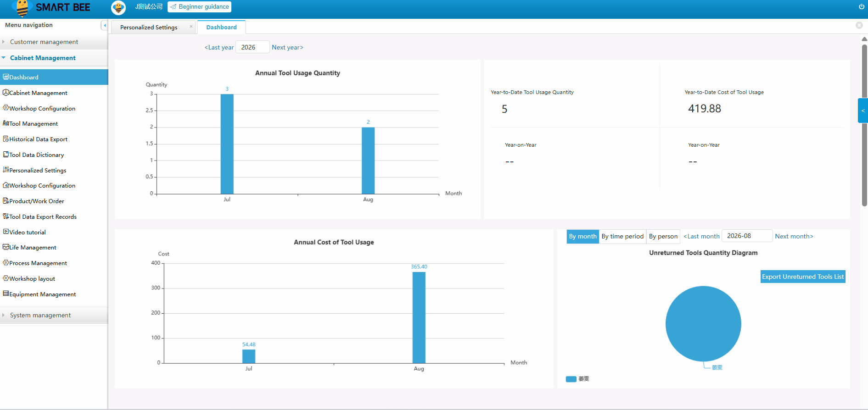868x410 pixels.
Task: Select the Dashboard tab
Action: (222, 27)
